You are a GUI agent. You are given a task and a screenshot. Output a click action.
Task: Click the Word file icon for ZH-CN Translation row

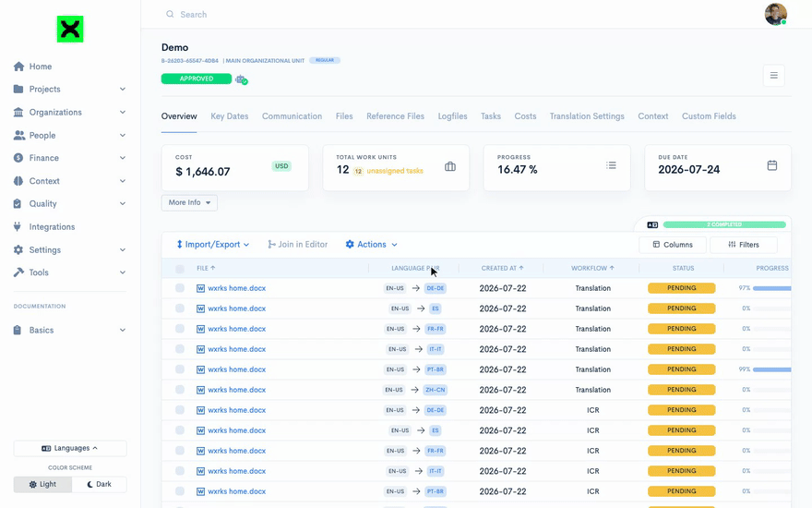tap(200, 390)
